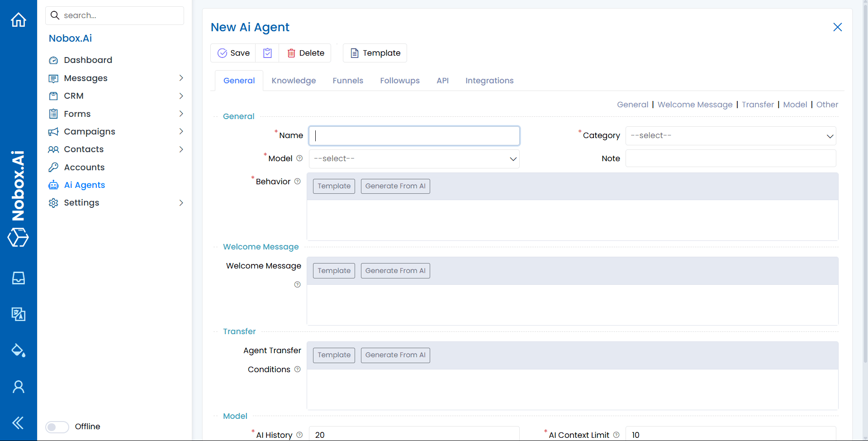Image resolution: width=868 pixels, height=441 pixels.
Task: Collapse the sidebar using the double chevron
Action: (18, 422)
